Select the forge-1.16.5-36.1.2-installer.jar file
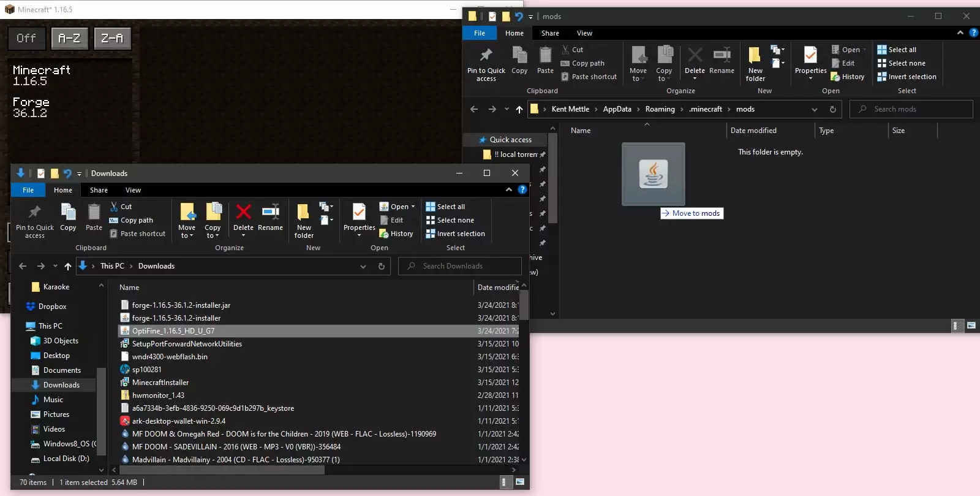This screenshot has width=980, height=496. tap(181, 305)
